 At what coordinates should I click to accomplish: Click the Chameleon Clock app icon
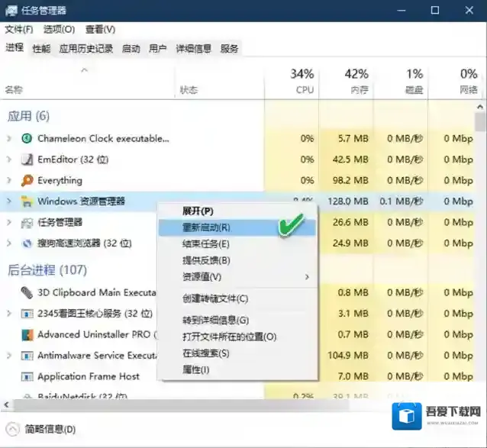click(27, 138)
